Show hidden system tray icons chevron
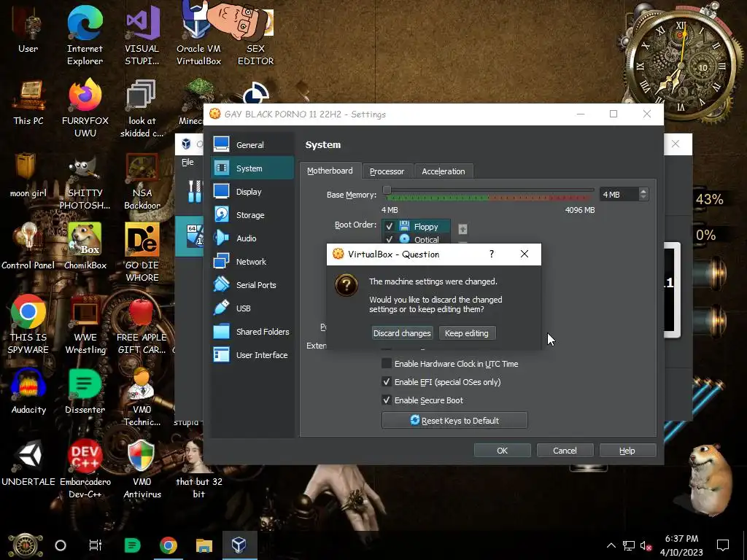747x560 pixels. point(611,545)
